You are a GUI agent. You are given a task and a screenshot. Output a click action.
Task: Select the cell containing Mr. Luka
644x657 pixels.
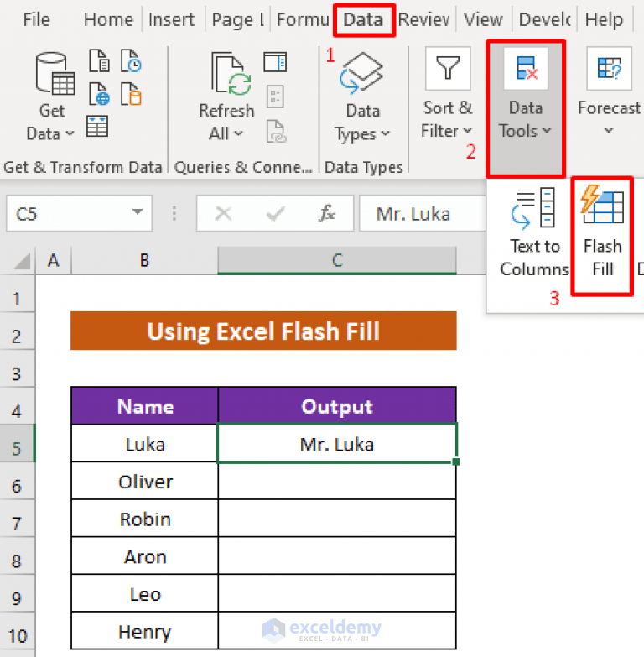337,443
